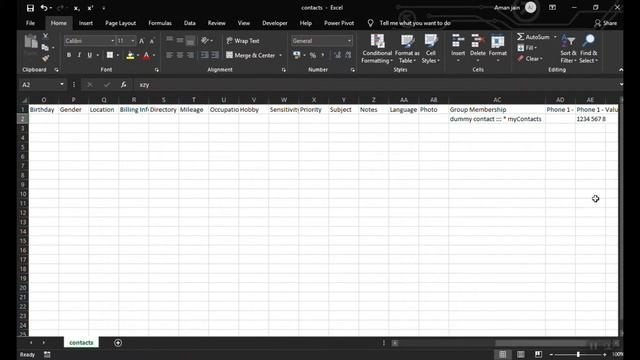Open Conditional Formatting menu
This screenshot has height=360, width=640.
pos(377,49)
